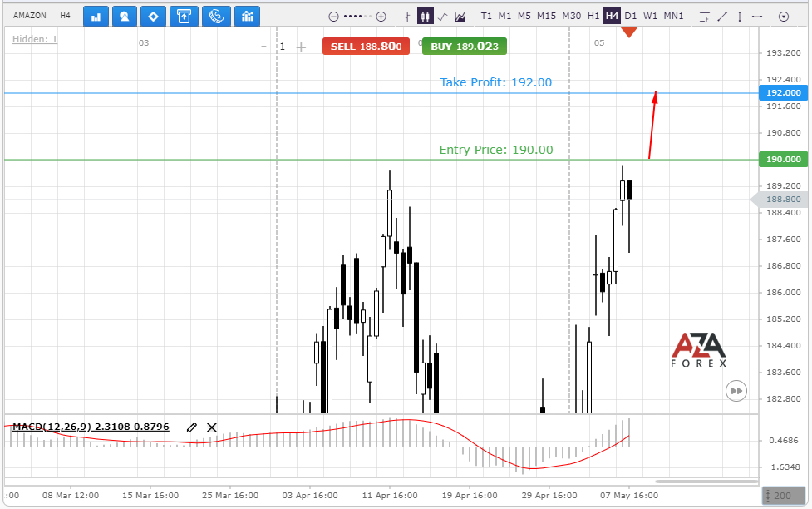Click the 07 May 16:00 time label
Image resolution: width=812 pixels, height=509 pixels.
click(x=628, y=496)
